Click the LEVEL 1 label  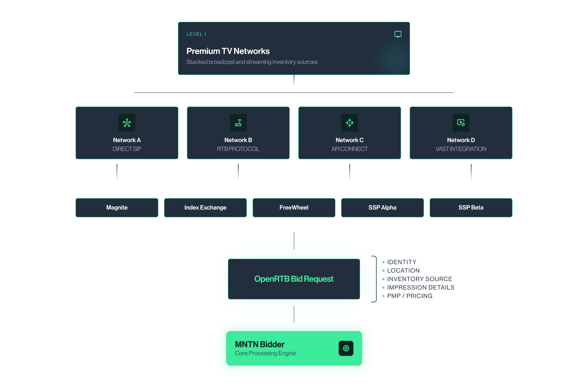click(196, 34)
